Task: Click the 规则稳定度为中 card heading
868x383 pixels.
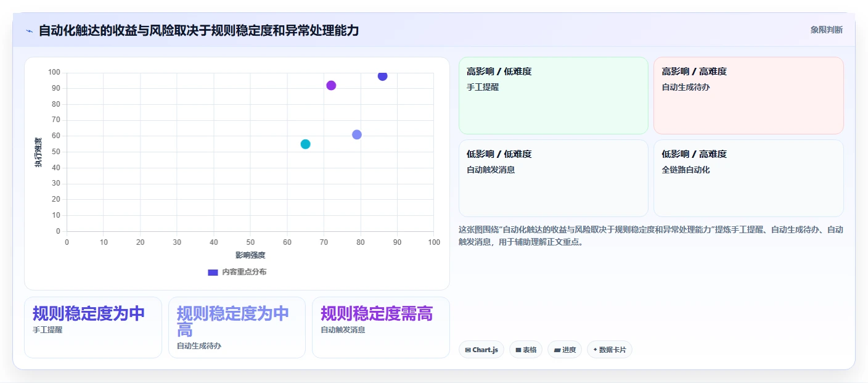Action: pos(89,314)
